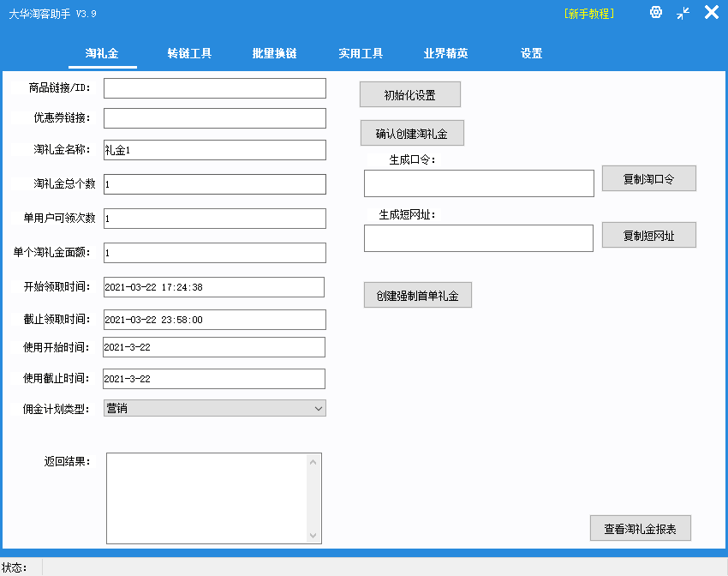Click the 单个淘礼金面额 input field
Screen dimensions: 728x576
214,253
